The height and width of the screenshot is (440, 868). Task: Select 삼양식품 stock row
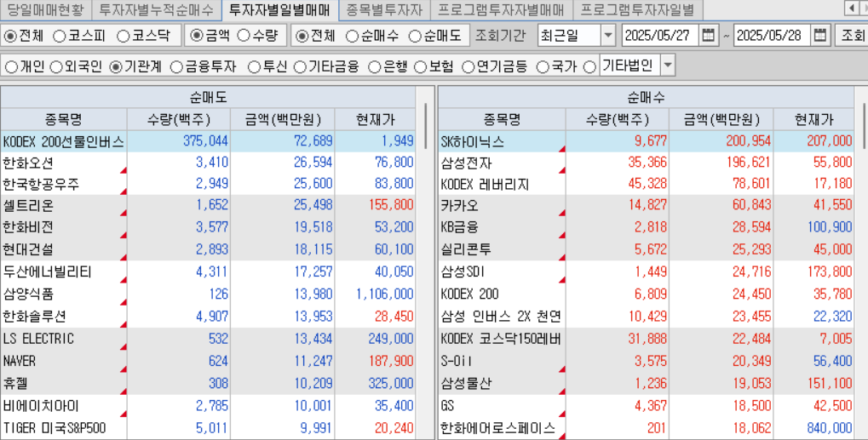208,294
